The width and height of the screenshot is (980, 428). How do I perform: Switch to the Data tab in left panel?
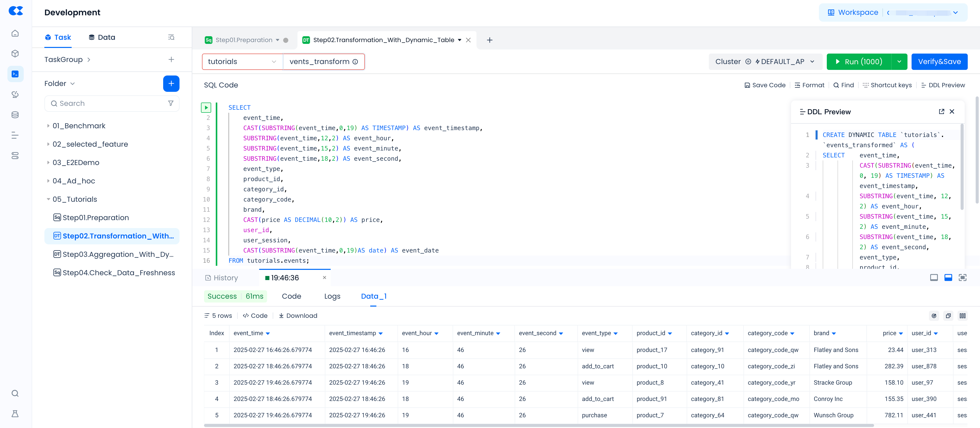[x=102, y=37]
